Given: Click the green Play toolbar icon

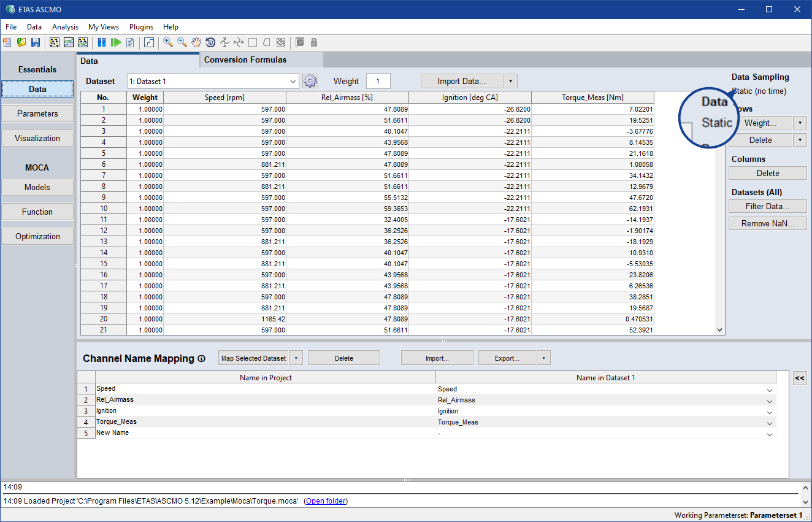Looking at the screenshot, I should click(116, 42).
